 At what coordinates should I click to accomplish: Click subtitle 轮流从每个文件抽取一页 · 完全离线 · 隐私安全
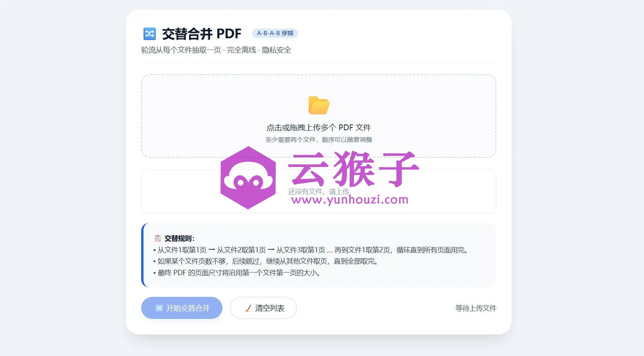[x=216, y=50]
